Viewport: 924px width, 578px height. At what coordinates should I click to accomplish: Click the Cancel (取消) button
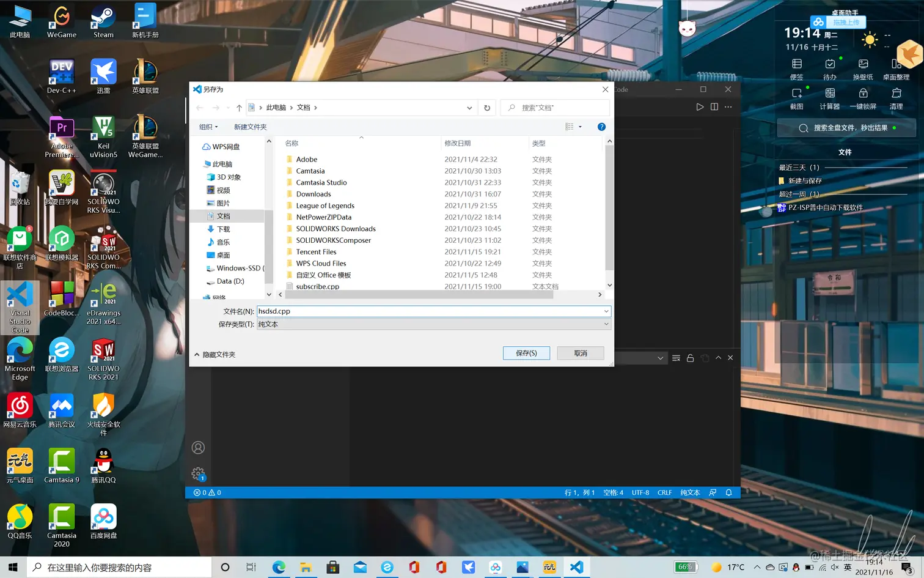coord(580,353)
